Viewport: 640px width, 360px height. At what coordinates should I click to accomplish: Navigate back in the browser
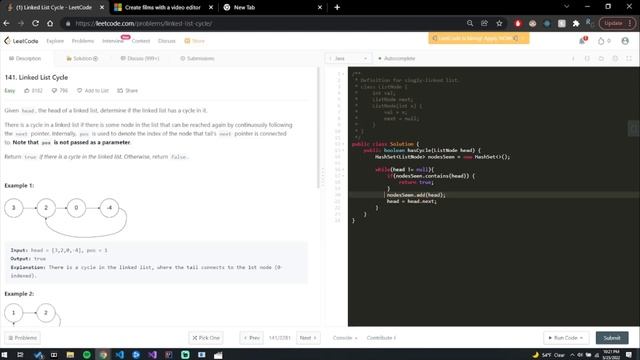[x=7, y=23]
